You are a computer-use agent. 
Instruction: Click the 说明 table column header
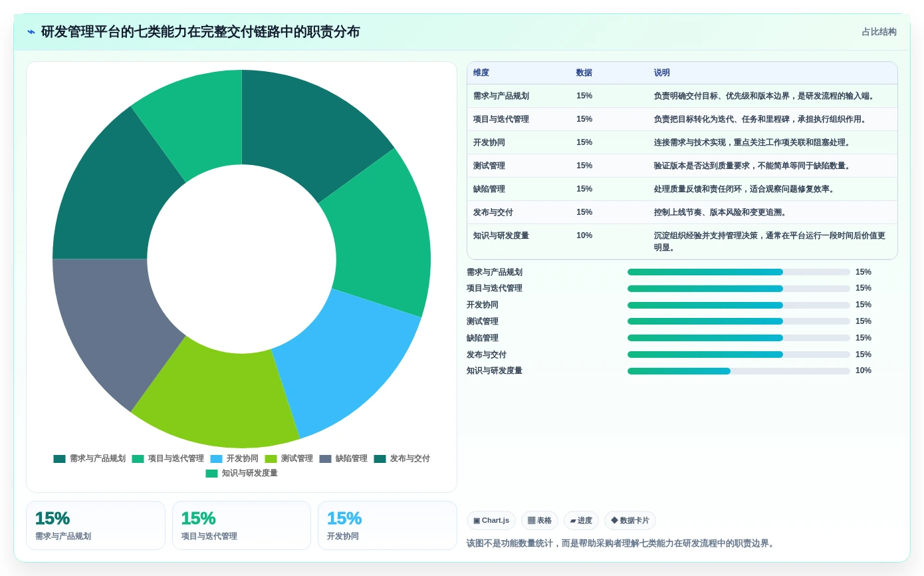click(x=662, y=73)
